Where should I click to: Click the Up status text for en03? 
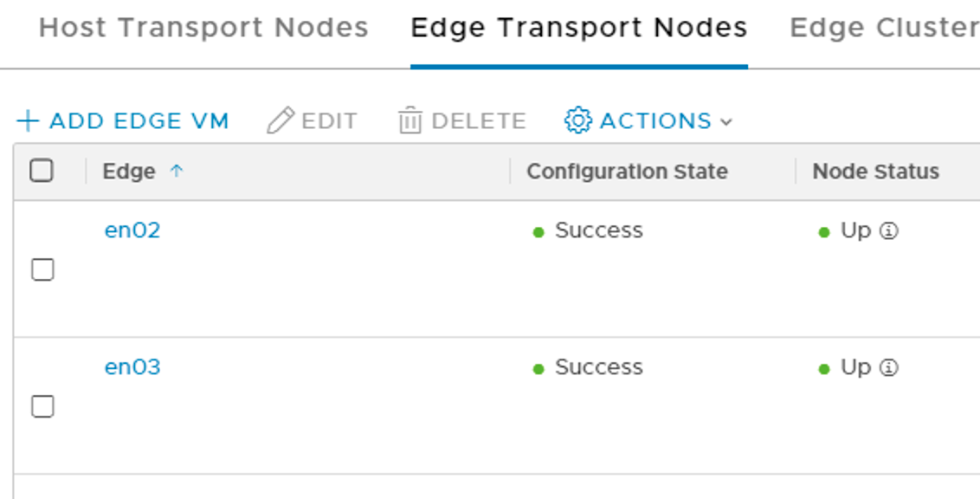855,367
